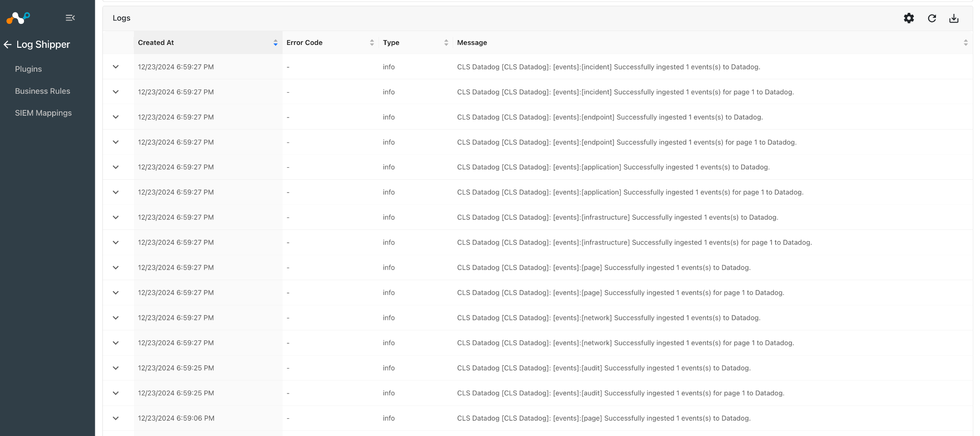Click the [network] 'for page 1' message text
This screenshot has width=980, height=436.
(625, 343)
